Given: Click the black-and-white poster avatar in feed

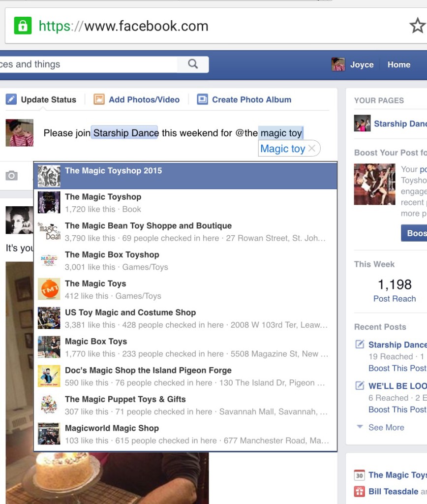Looking at the screenshot, I should (19, 220).
